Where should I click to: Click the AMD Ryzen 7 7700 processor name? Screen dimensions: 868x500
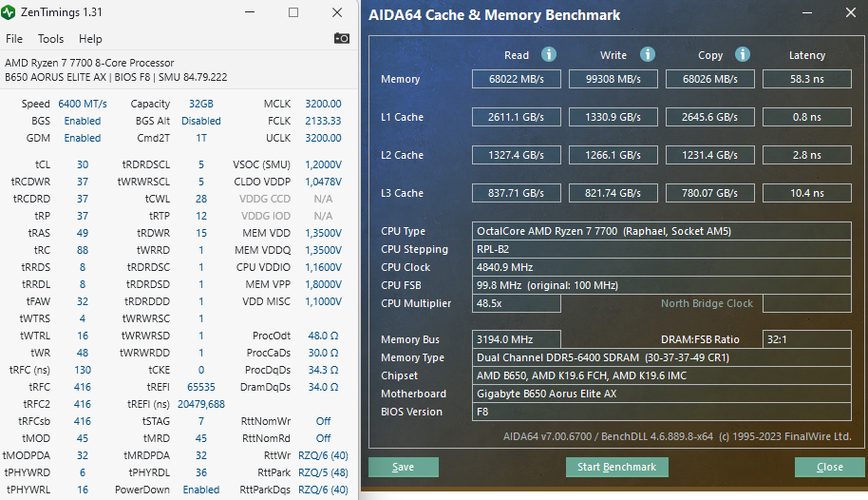point(89,63)
